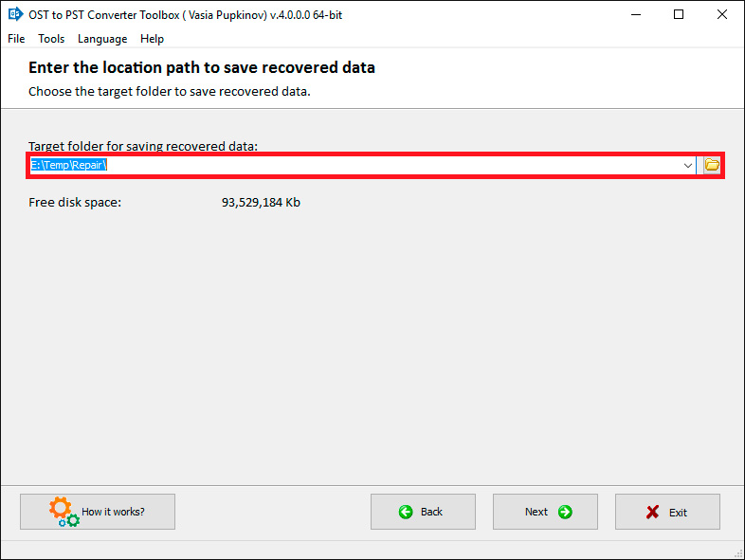Click the red X icon on Exit

click(652, 512)
